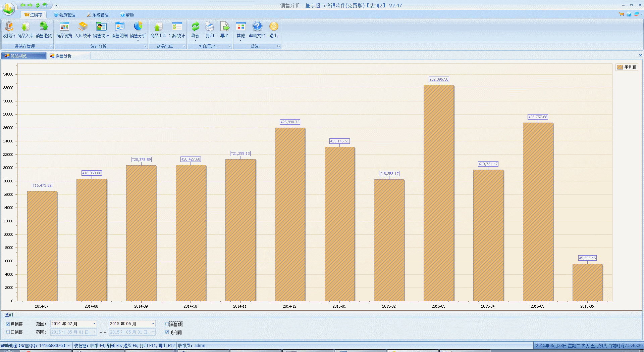
Task: Enable the 月销售 checkbox
Action: 8,324
